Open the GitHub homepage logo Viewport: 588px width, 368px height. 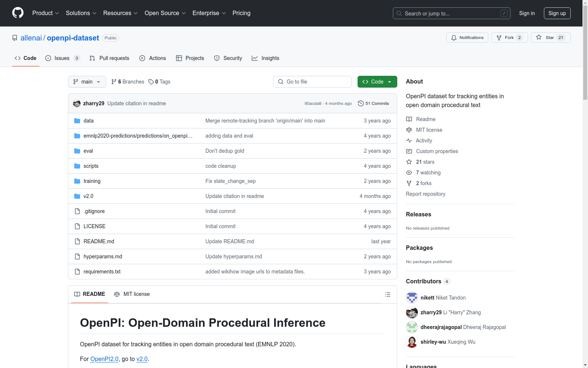pos(18,13)
